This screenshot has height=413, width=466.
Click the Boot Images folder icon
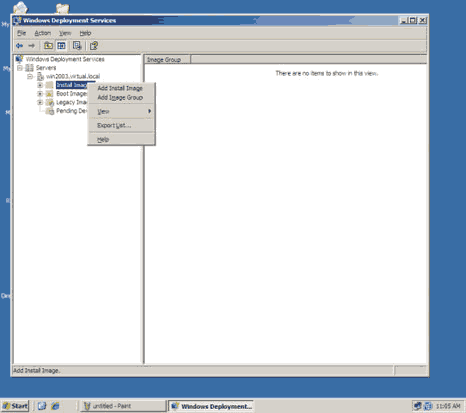50,94
